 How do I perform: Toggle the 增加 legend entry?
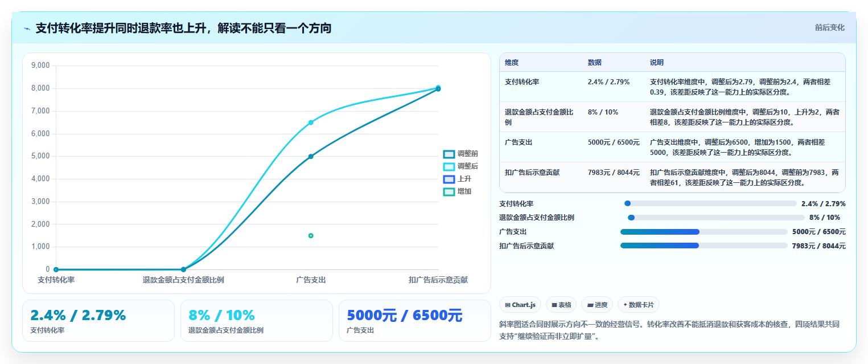[x=457, y=191]
